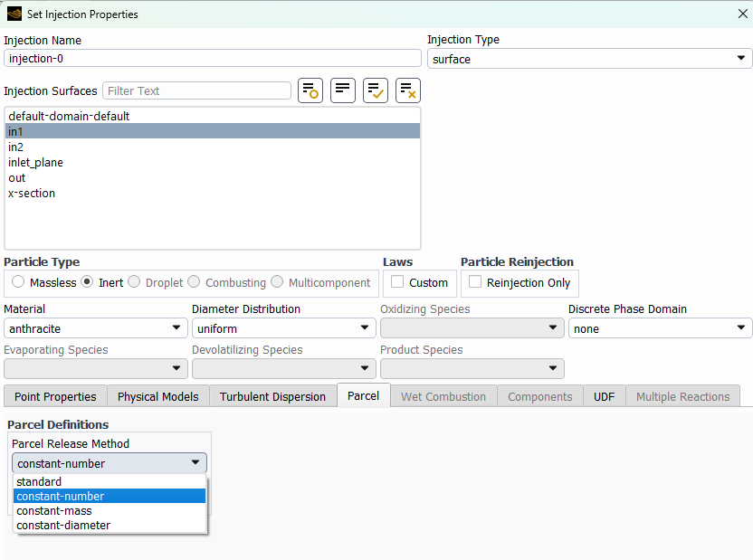Click the list icon with orange circle

coord(310,90)
